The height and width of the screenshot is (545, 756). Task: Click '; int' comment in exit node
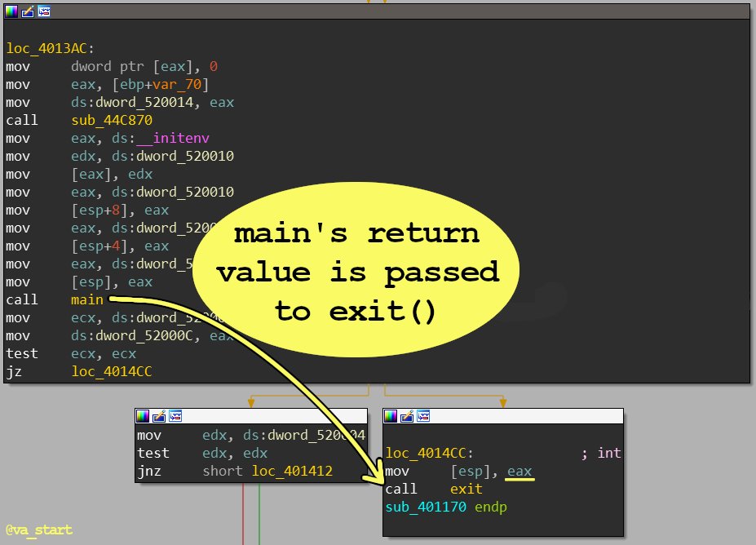[601, 454]
